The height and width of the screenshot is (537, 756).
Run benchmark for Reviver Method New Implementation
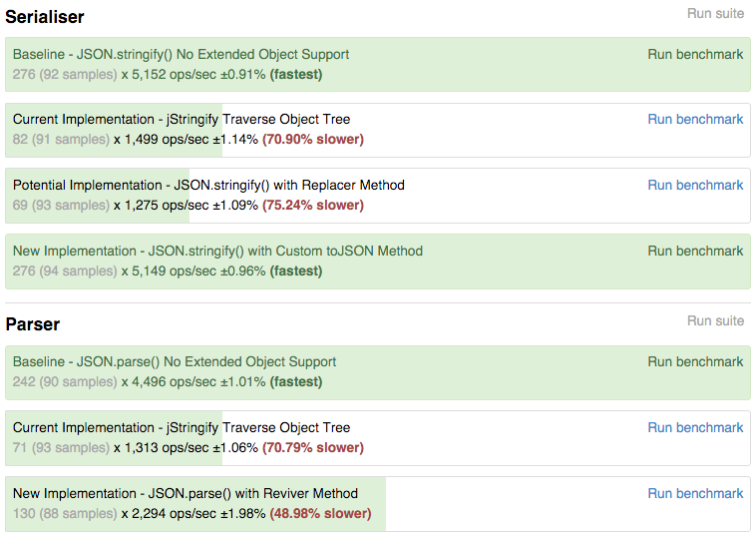click(695, 493)
